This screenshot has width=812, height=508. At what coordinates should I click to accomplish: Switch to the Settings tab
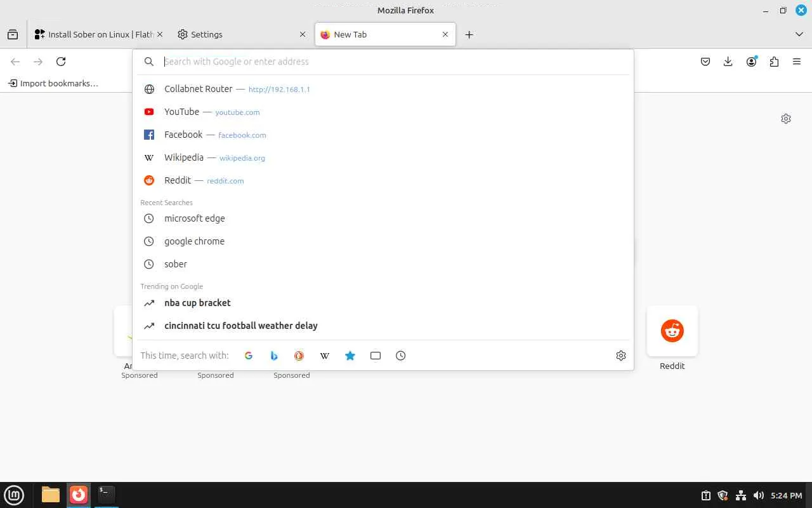241,34
